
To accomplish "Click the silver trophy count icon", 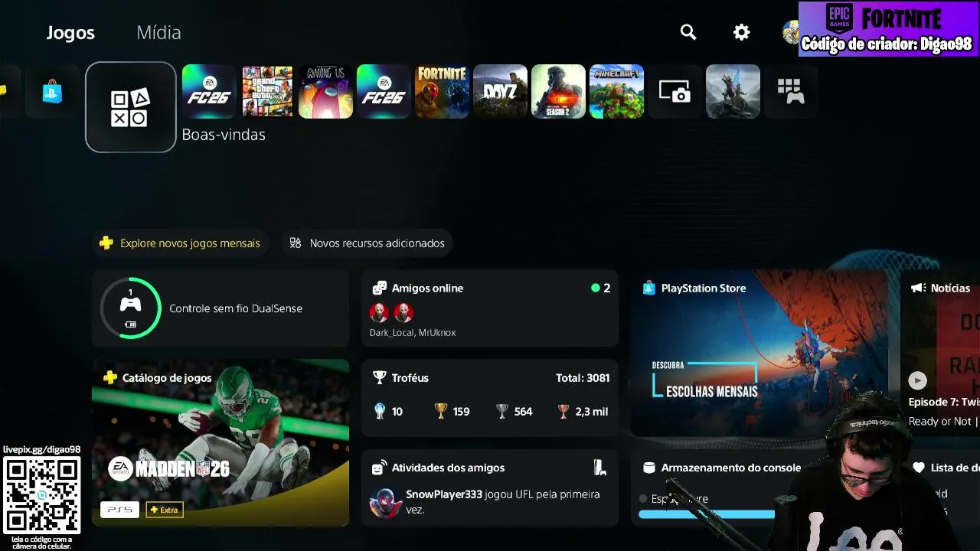I will (x=502, y=411).
